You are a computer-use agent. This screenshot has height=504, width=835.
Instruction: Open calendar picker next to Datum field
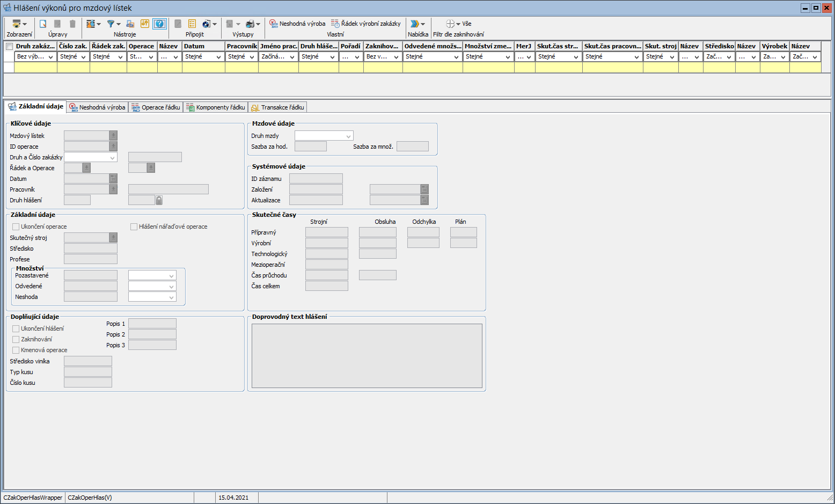113,179
